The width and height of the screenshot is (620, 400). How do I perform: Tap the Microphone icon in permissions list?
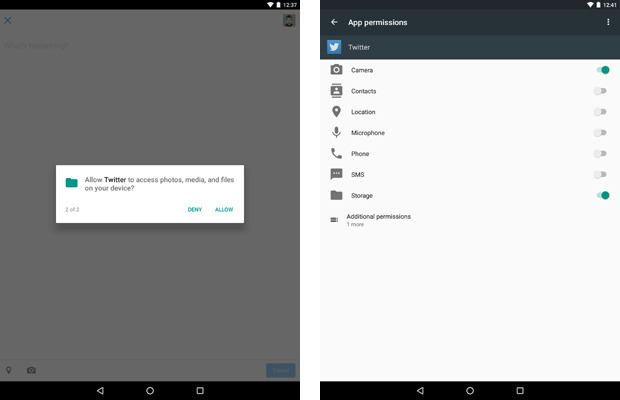[336, 132]
